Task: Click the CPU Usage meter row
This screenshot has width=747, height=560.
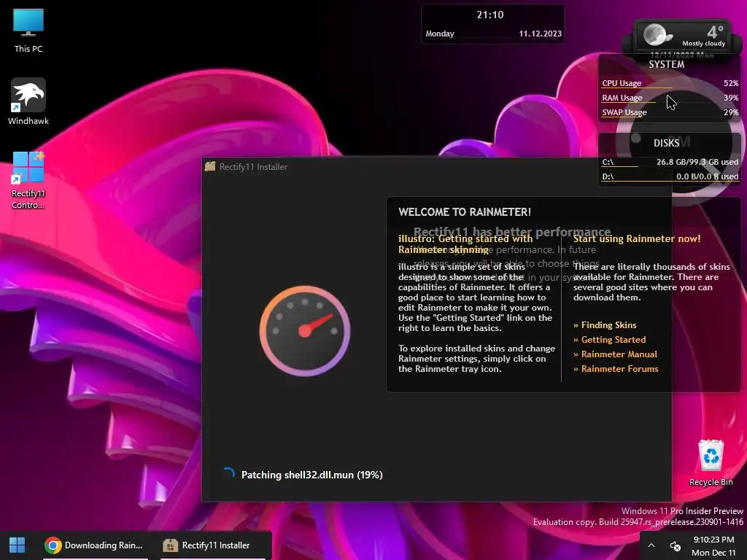Action: pyautogui.click(x=670, y=83)
